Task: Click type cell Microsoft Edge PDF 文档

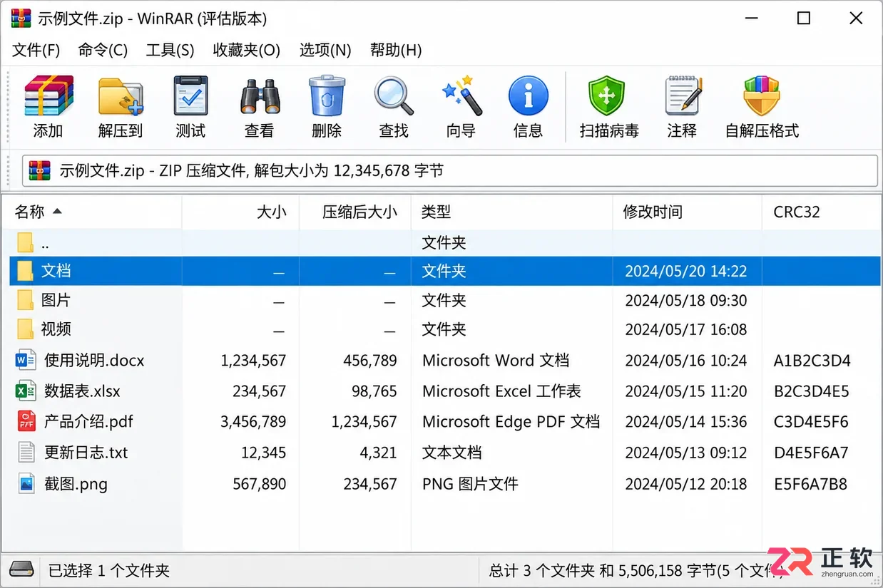Action: point(511,422)
